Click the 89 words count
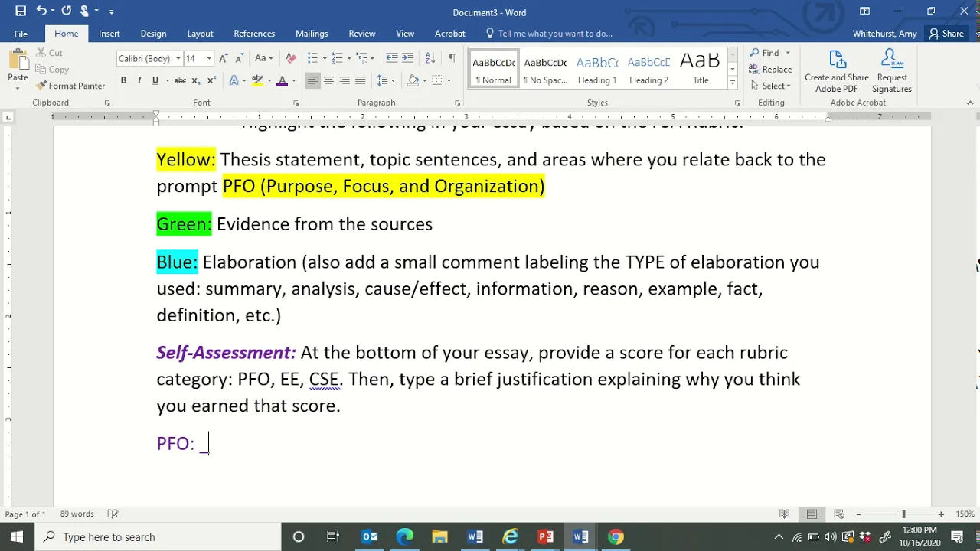 point(77,514)
